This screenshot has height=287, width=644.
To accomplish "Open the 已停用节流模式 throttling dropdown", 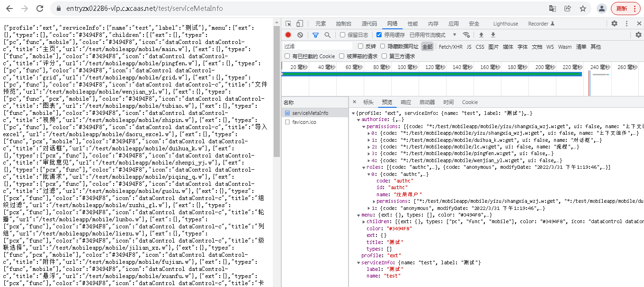I will pos(433,35).
